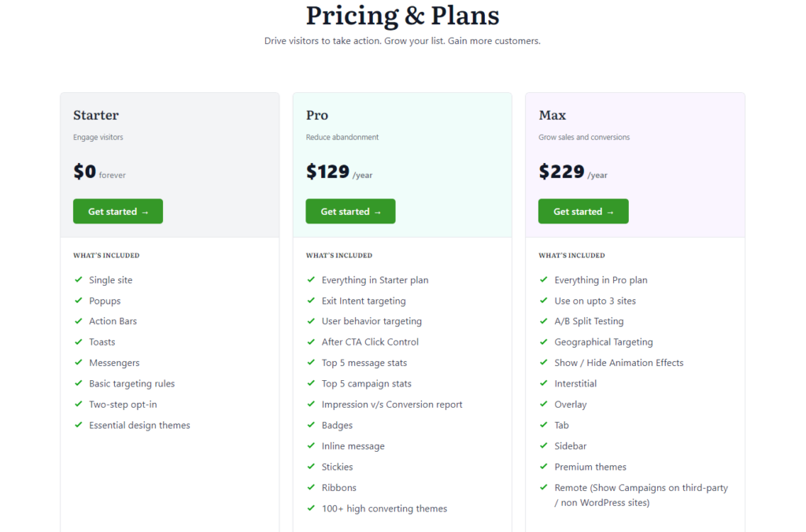Select the checkmark beside Exit Intent targeting
Viewport: 806px width, 532px height.
point(310,301)
